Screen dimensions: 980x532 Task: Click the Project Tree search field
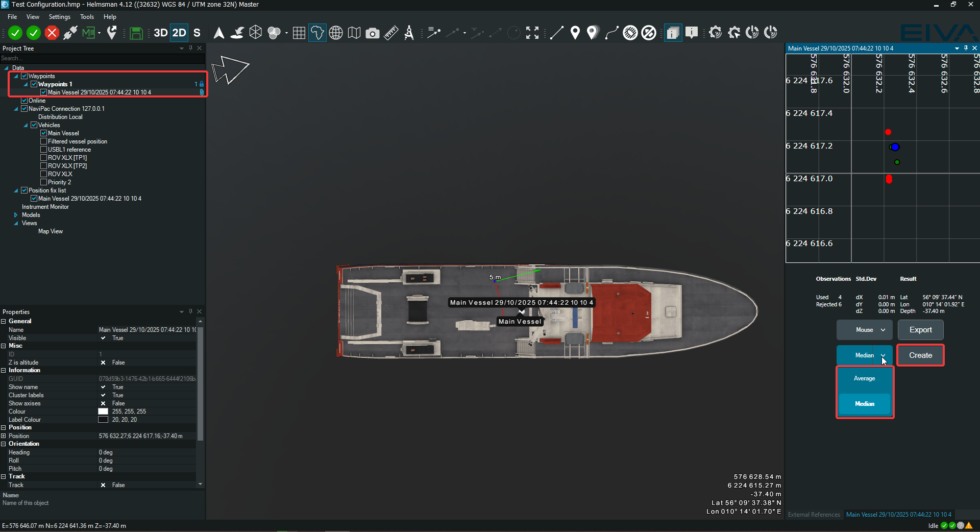coord(102,58)
